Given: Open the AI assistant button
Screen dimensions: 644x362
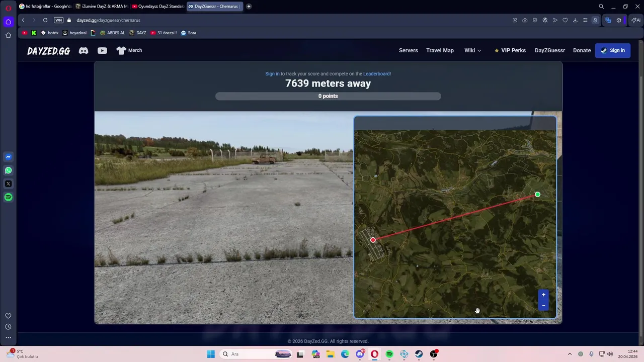Looking at the screenshot, I should [636, 20].
